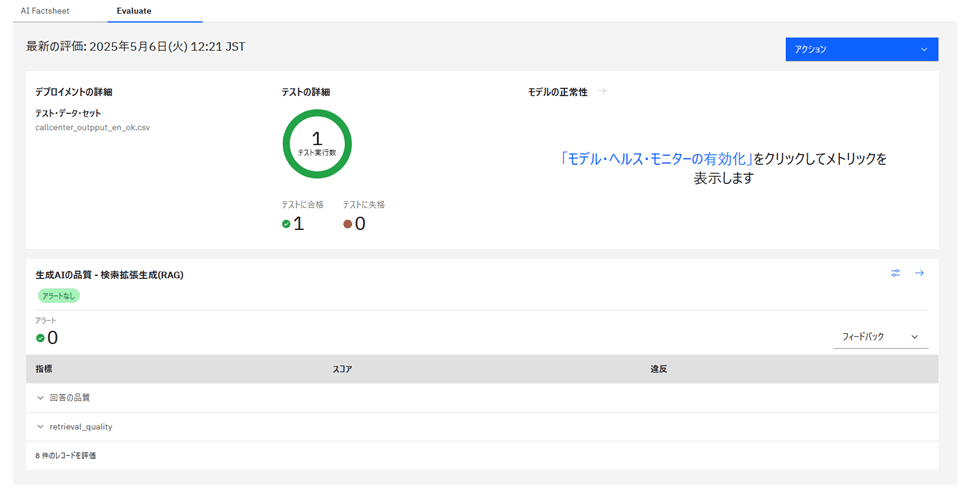Select the Evaluate tab
Screen dimensions: 966x496
[134, 11]
